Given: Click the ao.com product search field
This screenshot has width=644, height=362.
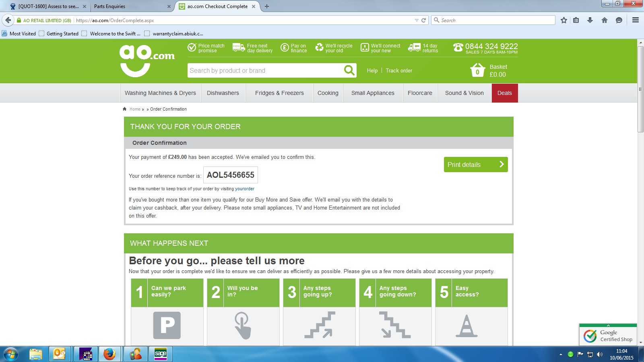Looking at the screenshot, I should 266,70.
